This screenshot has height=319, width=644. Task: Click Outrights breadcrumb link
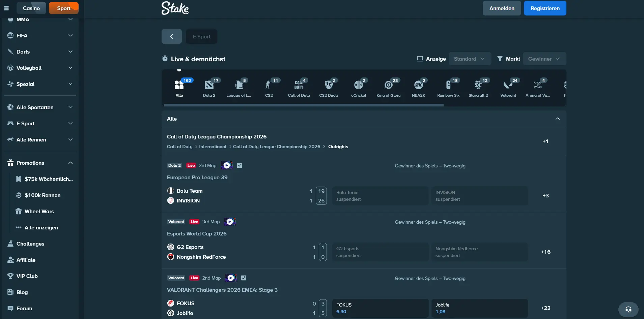click(x=338, y=147)
